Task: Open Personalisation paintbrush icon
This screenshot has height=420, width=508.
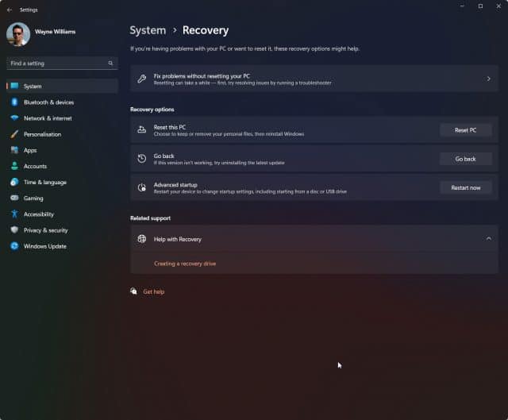Action: 14,134
